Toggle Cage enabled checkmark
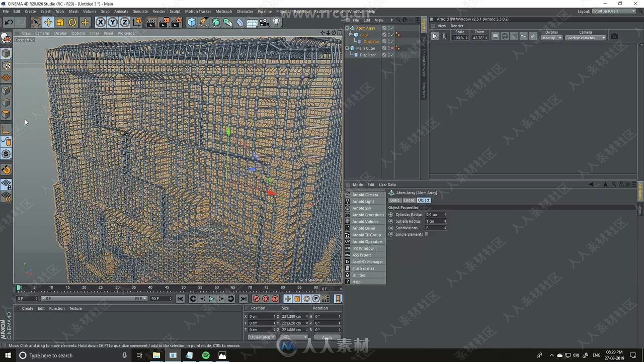This screenshot has width=644, height=362. pyautogui.click(x=392, y=35)
